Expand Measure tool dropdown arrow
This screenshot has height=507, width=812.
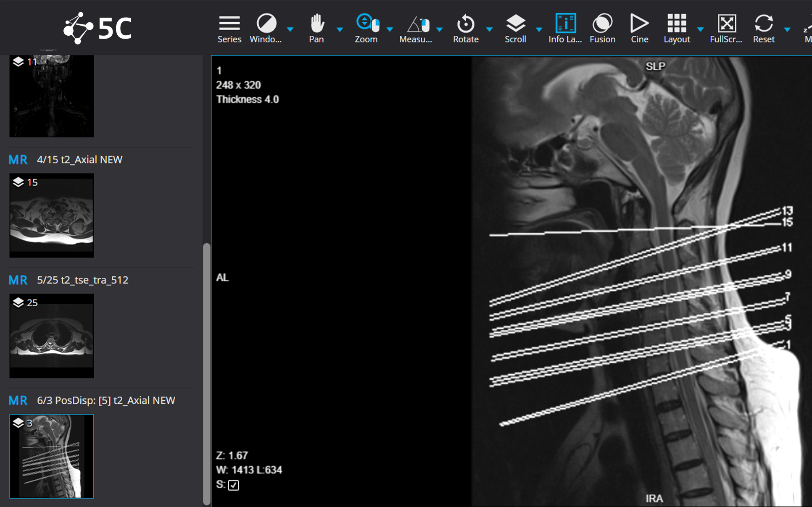(x=439, y=29)
